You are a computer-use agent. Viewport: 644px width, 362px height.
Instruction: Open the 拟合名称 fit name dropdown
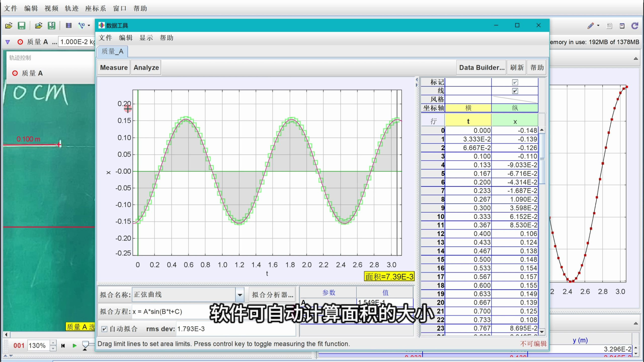[240, 295]
